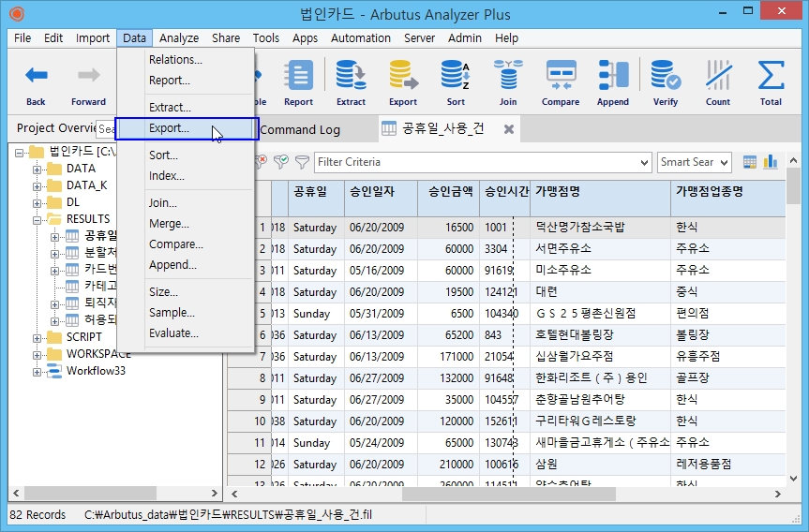Open the Help menu

506,38
